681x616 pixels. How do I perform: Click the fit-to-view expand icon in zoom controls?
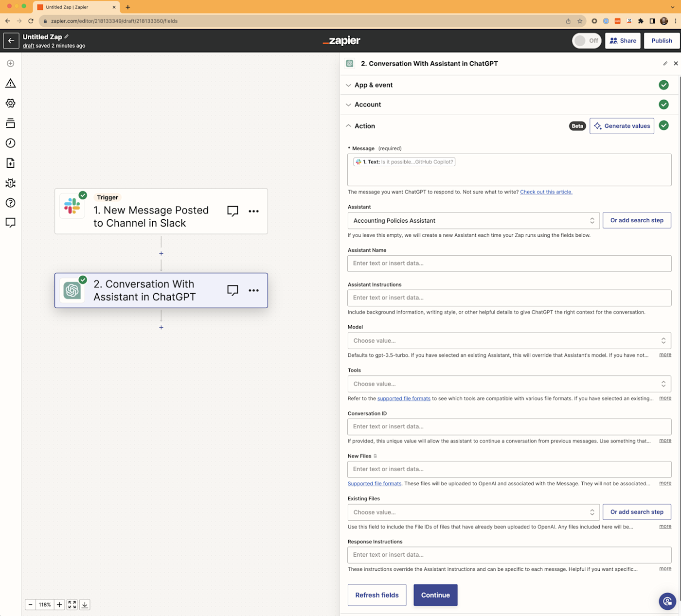click(72, 605)
